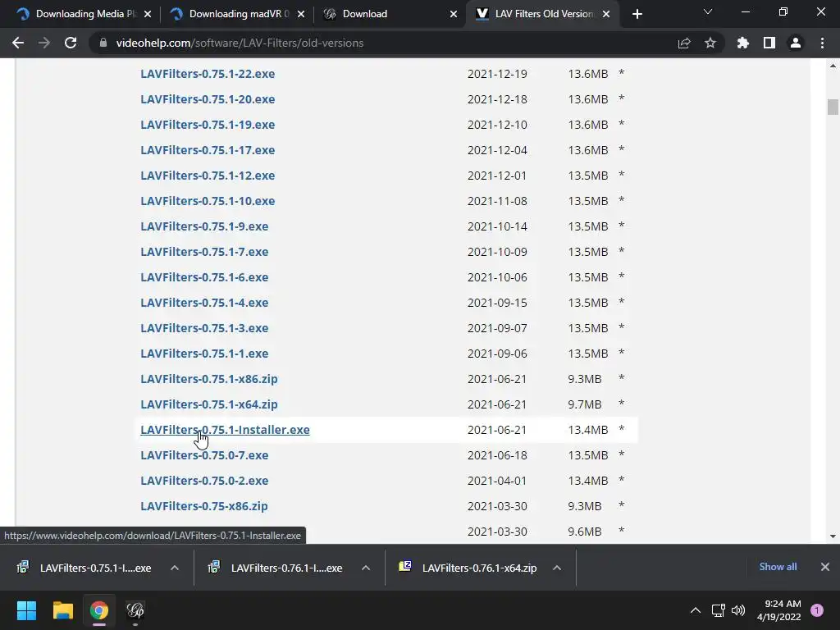View site info via the lock icon
Screen dimensions: 840x630
103,43
